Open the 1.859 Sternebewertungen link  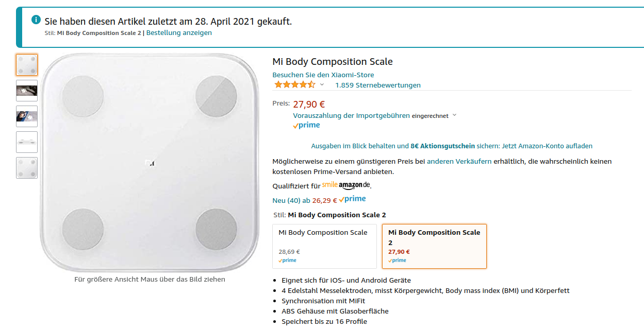pos(378,85)
